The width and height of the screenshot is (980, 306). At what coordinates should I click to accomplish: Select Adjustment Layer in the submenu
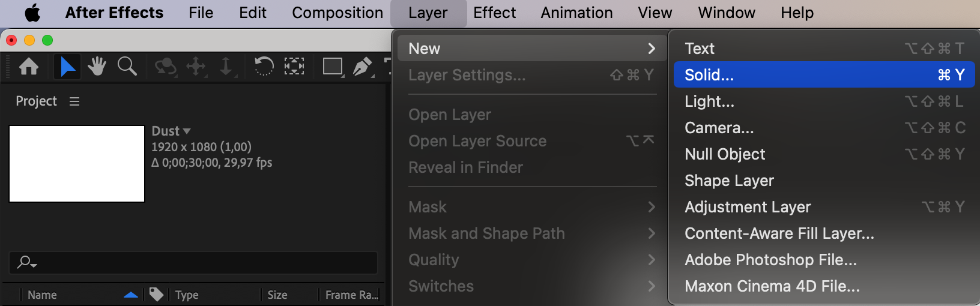(x=748, y=207)
